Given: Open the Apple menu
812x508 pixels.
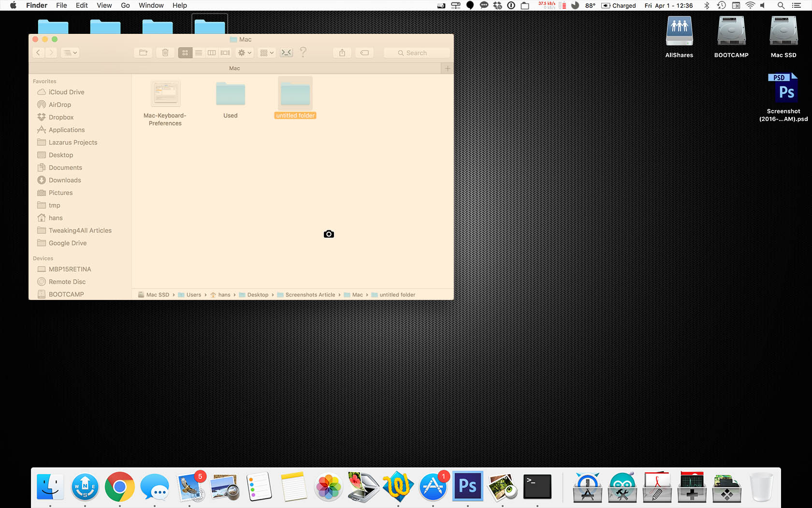Looking at the screenshot, I should pyautogui.click(x=13, y=5).
